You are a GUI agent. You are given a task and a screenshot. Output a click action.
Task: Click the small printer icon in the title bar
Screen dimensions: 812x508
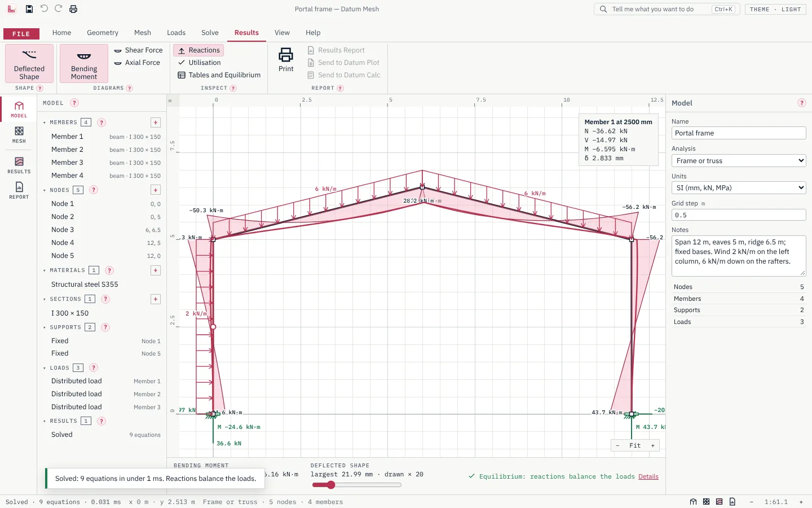(x=73, y=9)
